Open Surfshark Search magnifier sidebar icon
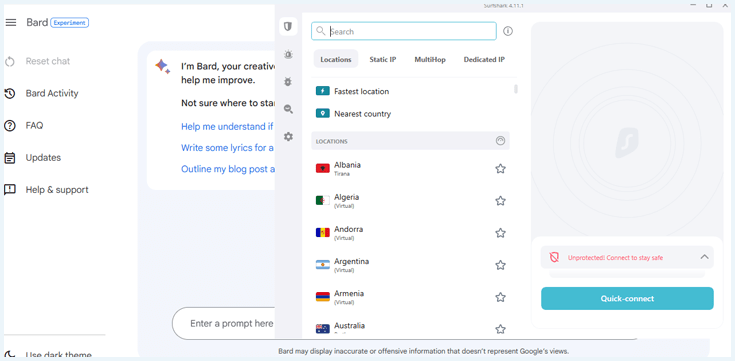Image resolution: width=735 pixels, height=361 pixels. tap(288, 109)
